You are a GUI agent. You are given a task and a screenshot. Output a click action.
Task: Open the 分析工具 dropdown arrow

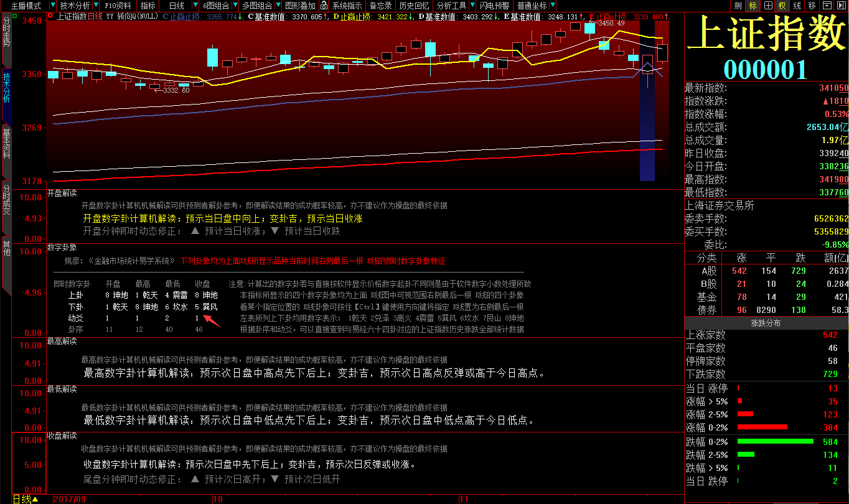click(472, 6)
